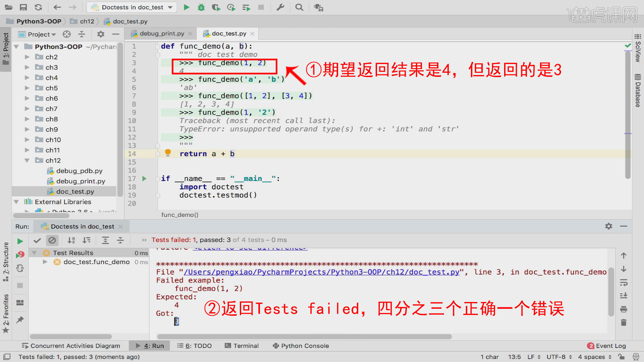
Task: Synchronize files with the refresh icon
Action: 39,7
